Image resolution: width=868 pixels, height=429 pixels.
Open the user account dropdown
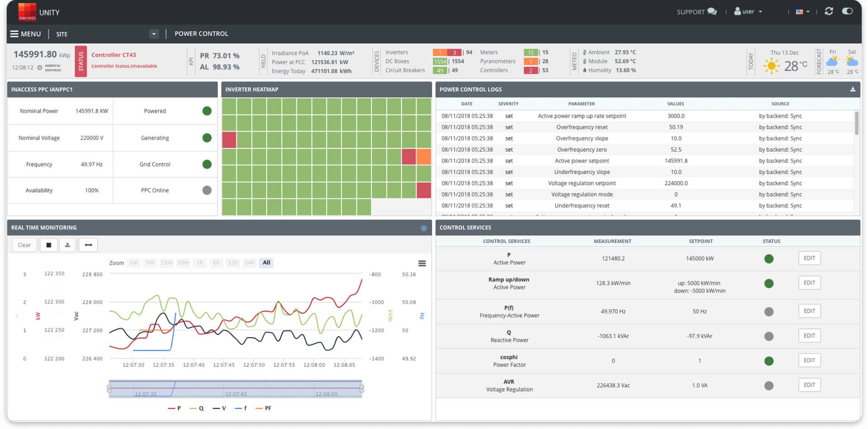point(748,12)
